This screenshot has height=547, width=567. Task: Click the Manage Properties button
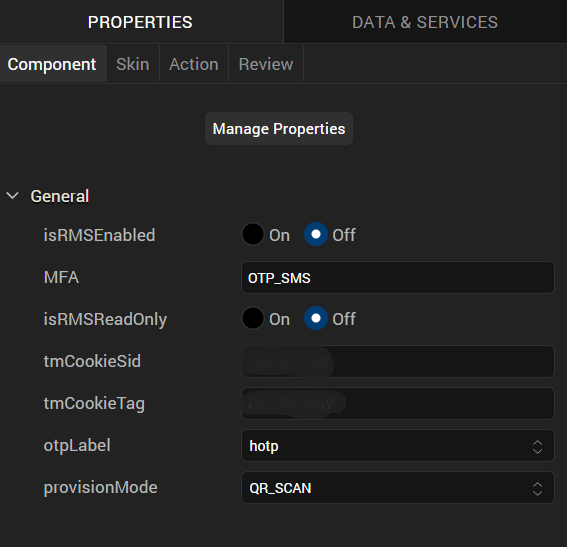coord(279,129)
